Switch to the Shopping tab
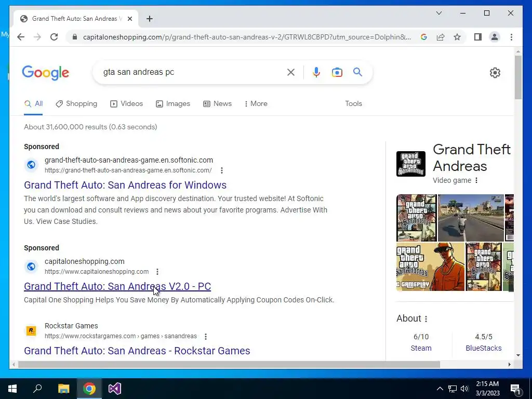Image resolution: width=532 pixels, height=399 pixels. (76, 103)
